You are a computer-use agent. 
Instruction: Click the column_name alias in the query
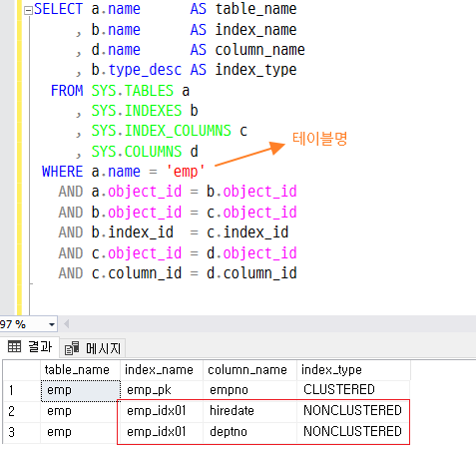point(259,50)
